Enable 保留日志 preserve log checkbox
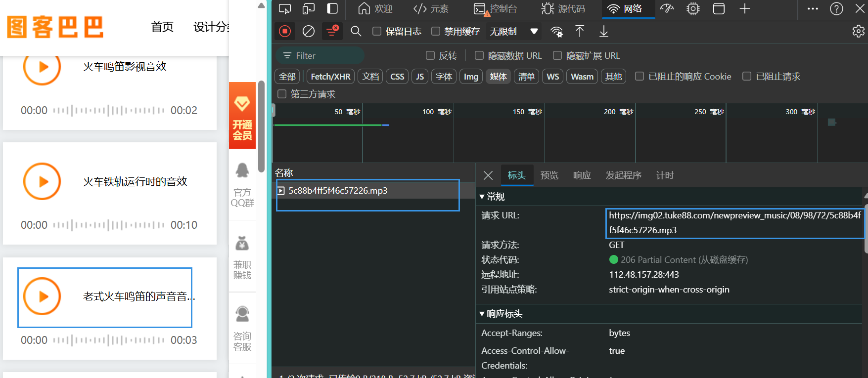This screenshot has height=378, width=868. tap(377, 31)
